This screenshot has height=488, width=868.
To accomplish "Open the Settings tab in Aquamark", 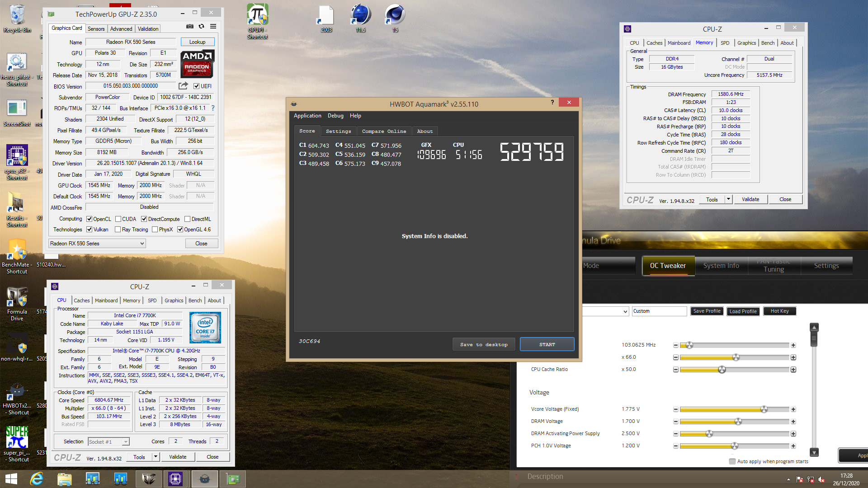I will [x=338, y=131].
